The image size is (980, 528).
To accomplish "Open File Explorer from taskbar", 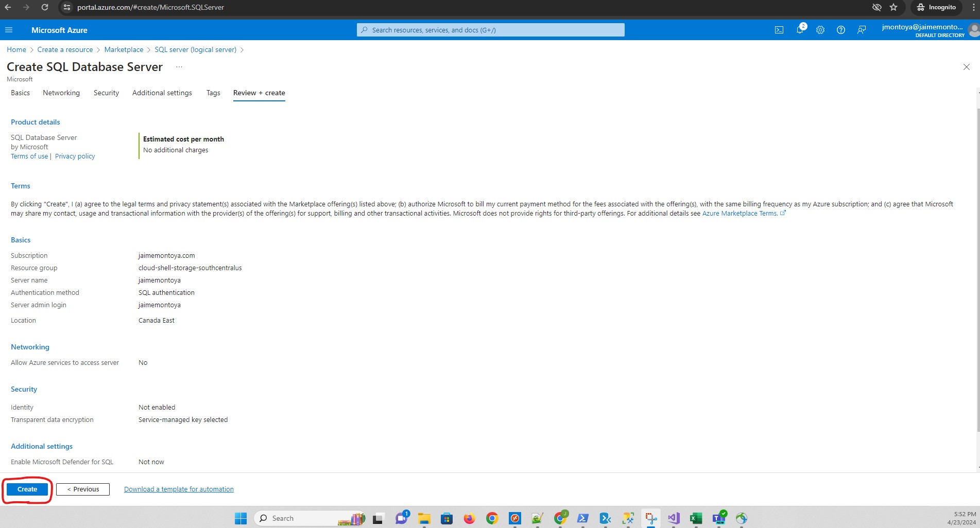I will [x=424, y=518].
